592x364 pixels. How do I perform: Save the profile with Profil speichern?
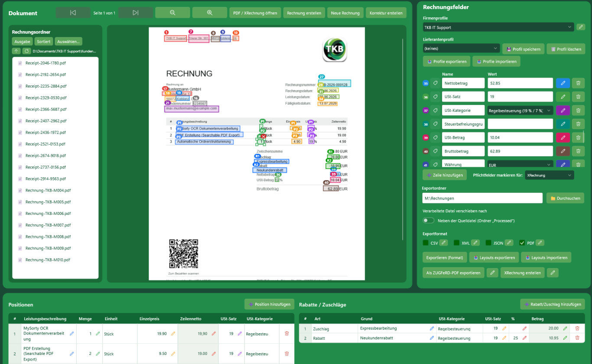(x=523, y=49)
